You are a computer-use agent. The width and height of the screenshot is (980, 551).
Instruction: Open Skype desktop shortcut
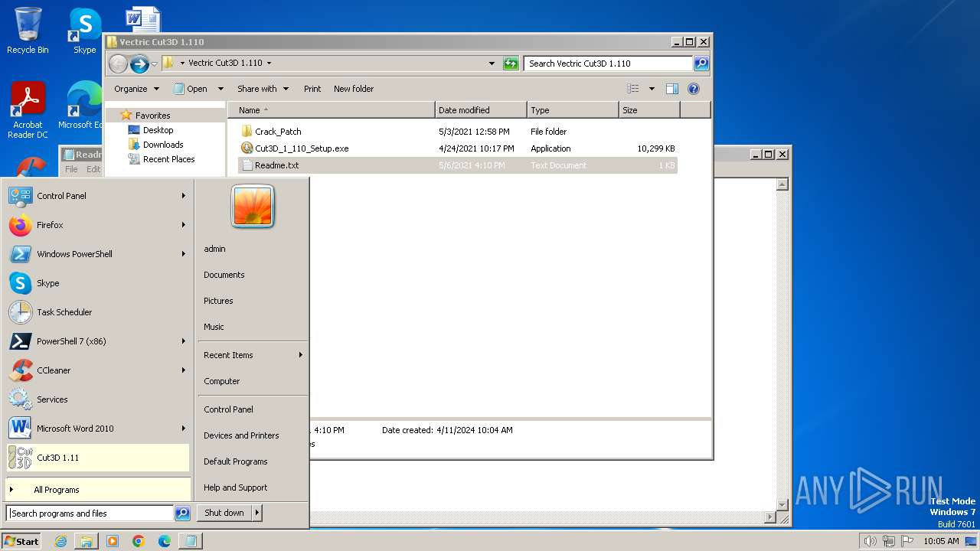coord(84,31)
